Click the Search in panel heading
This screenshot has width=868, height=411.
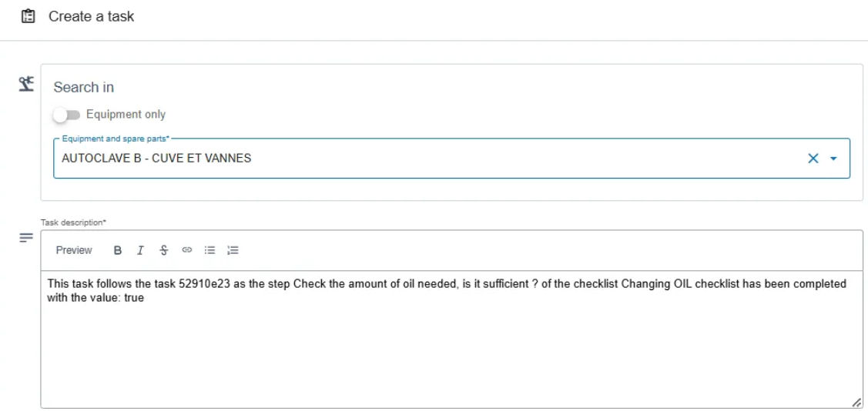84,88
